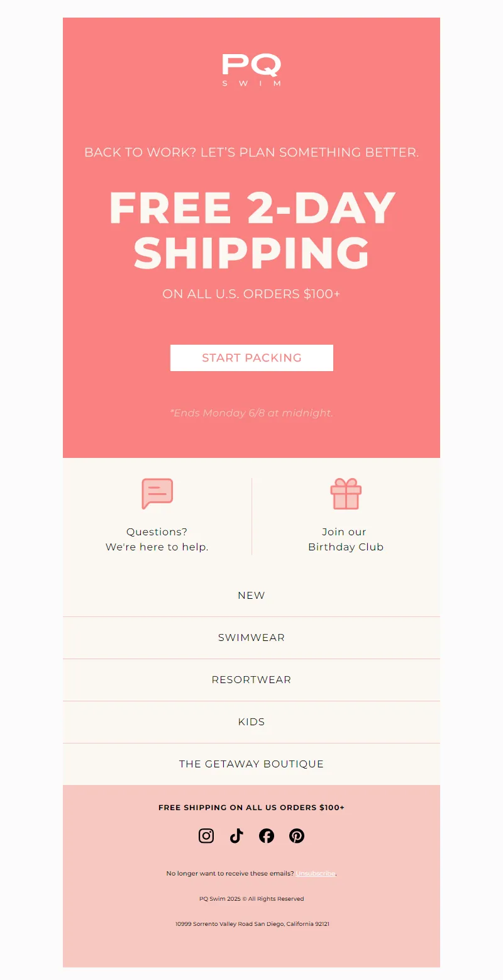
Task: Click the Free 2-Day Shipping headline
Action: point(251,230)
